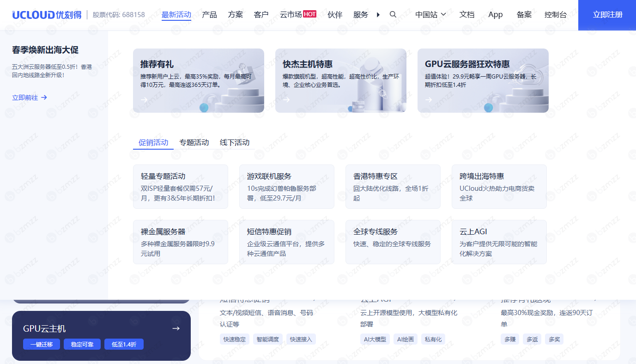The width and height of the screenshot is (636, 364).
Task: Click the 快速接入 tag
Action: coord(301,340)
